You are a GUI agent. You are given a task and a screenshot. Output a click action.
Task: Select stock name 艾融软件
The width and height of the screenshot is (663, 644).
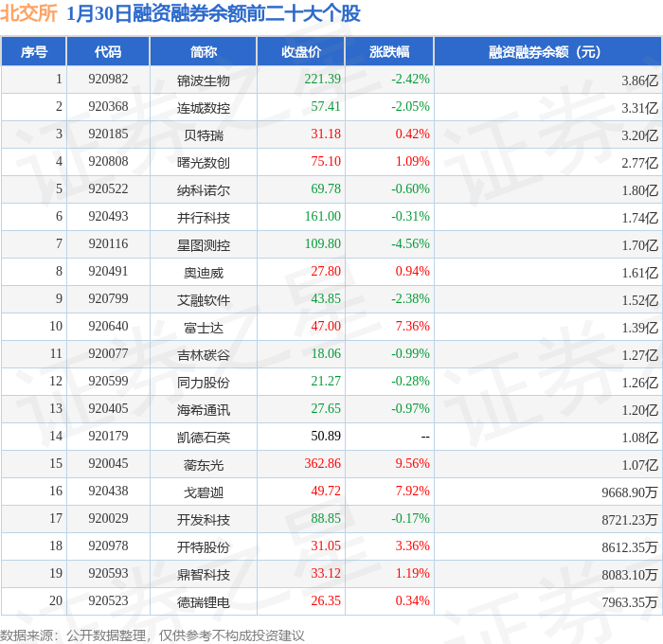pos(204,300)
